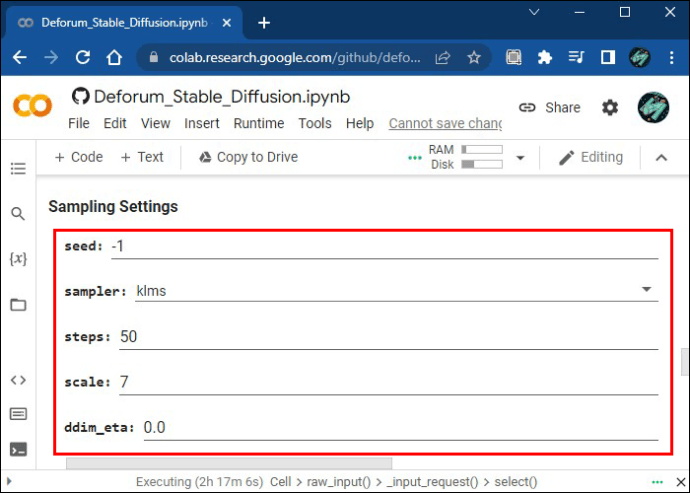
Task: Click the seed input field
Action: click(x=385, y=246)
